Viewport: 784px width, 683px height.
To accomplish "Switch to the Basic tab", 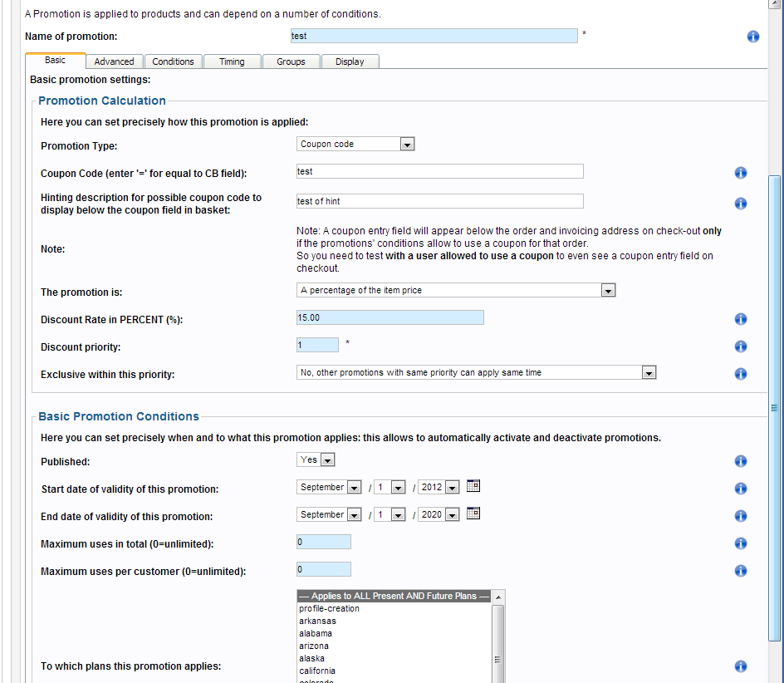I will [x=55, y=61].
